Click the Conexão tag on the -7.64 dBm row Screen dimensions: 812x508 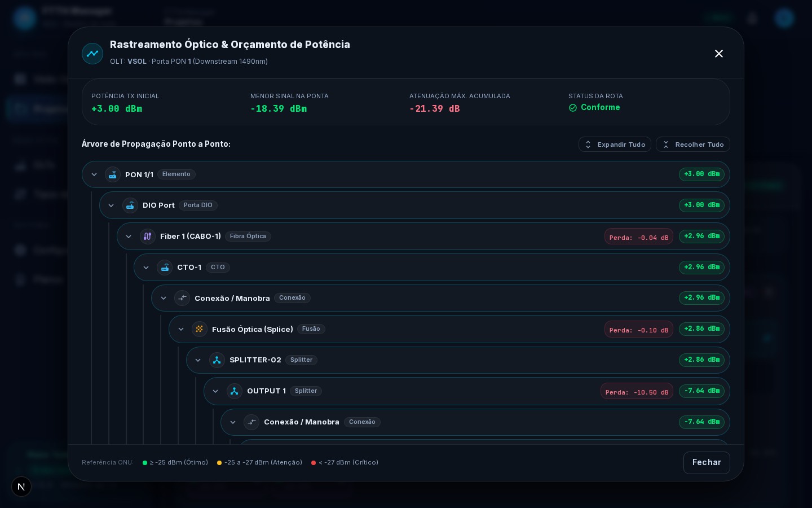362,422
